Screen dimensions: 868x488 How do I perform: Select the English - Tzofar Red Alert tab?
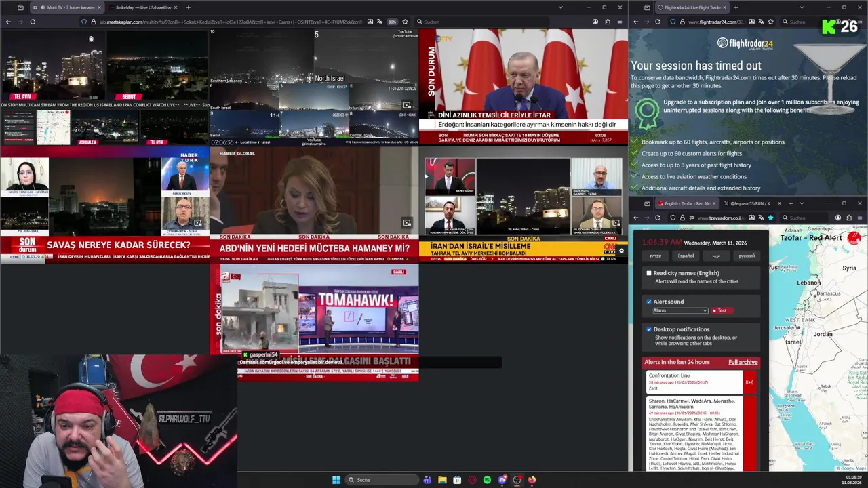click(686, 203)
